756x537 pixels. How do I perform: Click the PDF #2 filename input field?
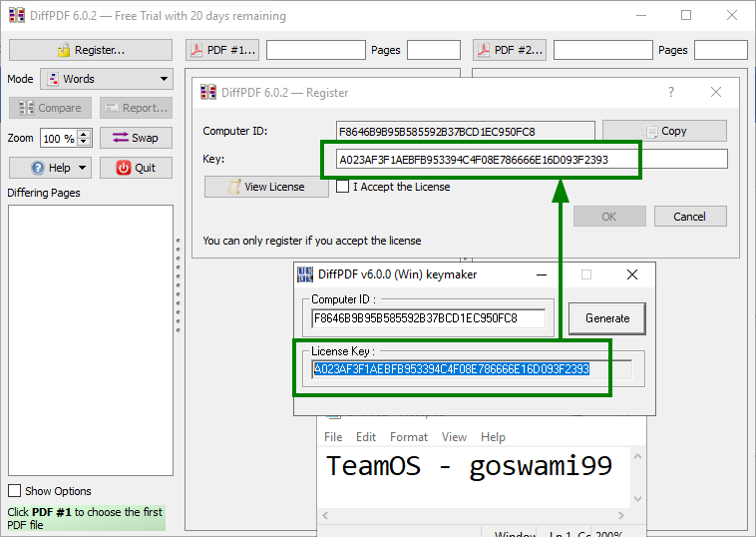point(603,50)
